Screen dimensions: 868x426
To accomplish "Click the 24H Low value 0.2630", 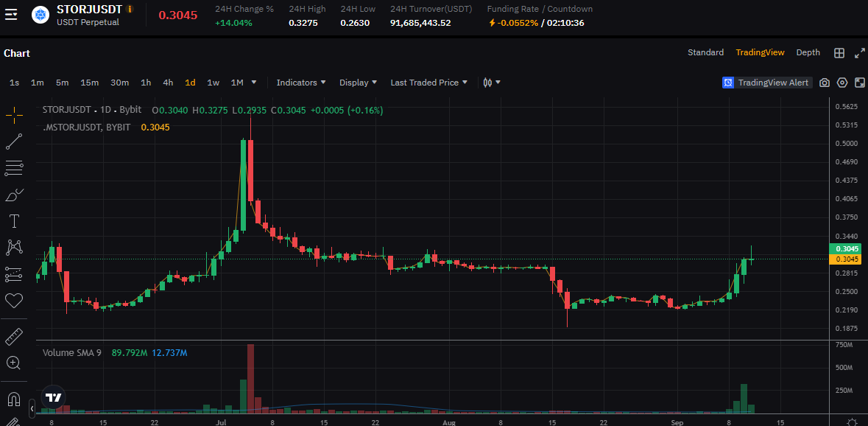I will click(x=355, y=23).
